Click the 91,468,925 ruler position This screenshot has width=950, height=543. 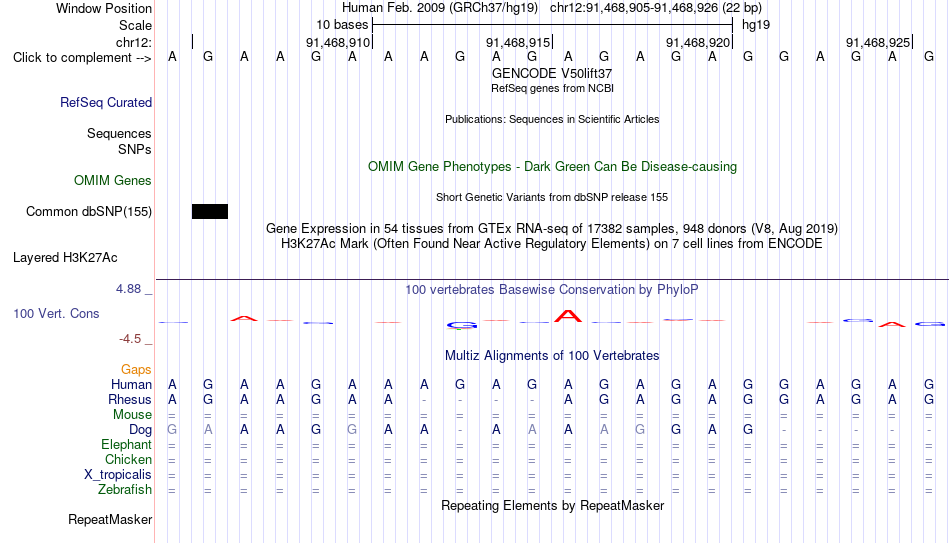[x=878, y=42]
